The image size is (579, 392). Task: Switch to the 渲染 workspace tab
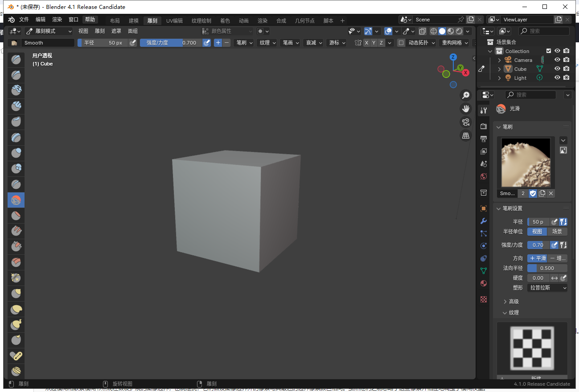[262, 20]
